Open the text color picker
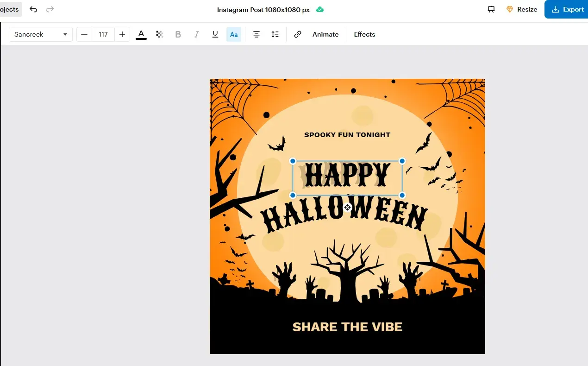Viewport: 588px width, 366px height. point(141,34)
